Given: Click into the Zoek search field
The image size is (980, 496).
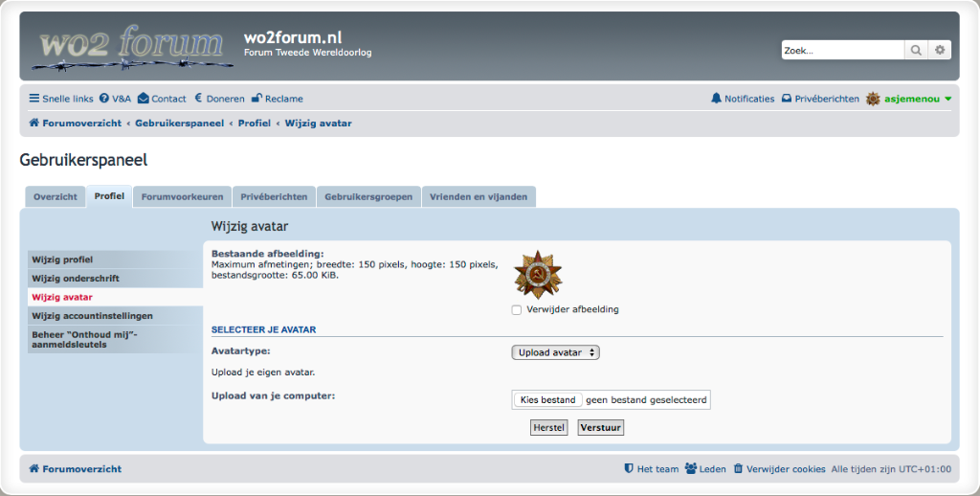Looking at the screenshot, I should [841, 50].
